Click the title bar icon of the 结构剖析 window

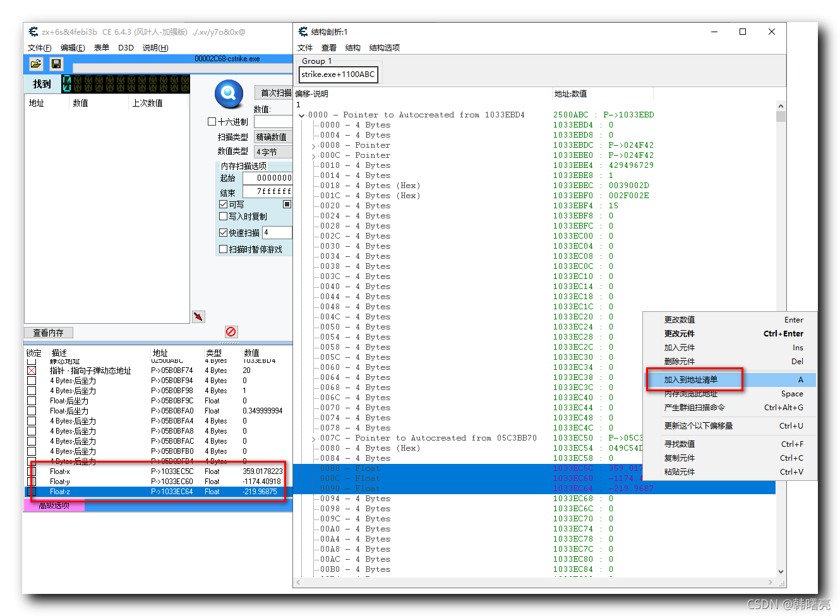(x=303, y=32)
